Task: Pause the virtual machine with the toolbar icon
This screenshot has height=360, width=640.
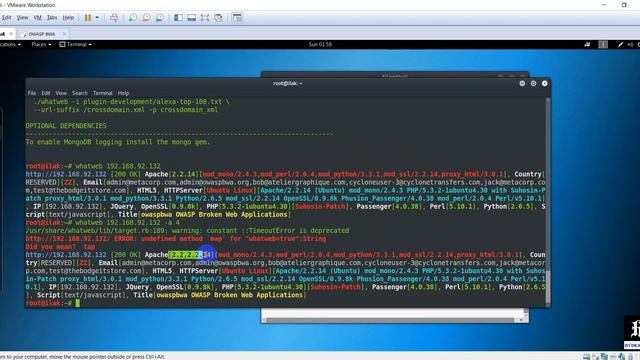Action: [88, 18]
